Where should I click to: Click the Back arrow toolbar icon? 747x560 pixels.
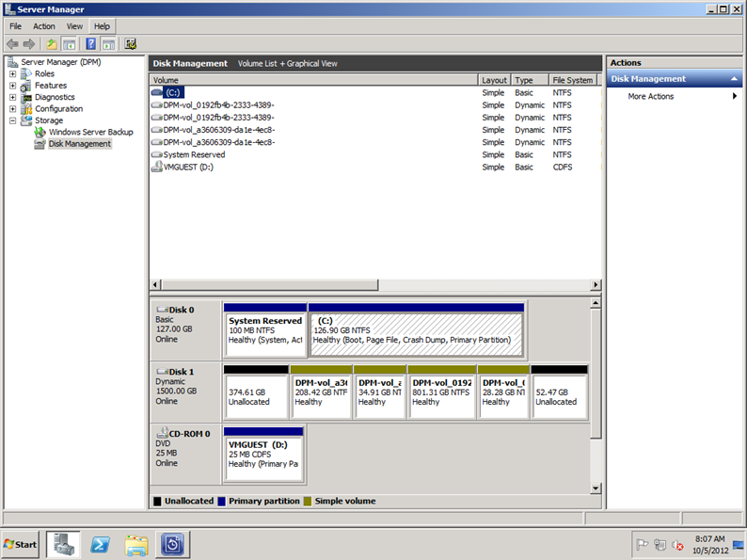12,44
